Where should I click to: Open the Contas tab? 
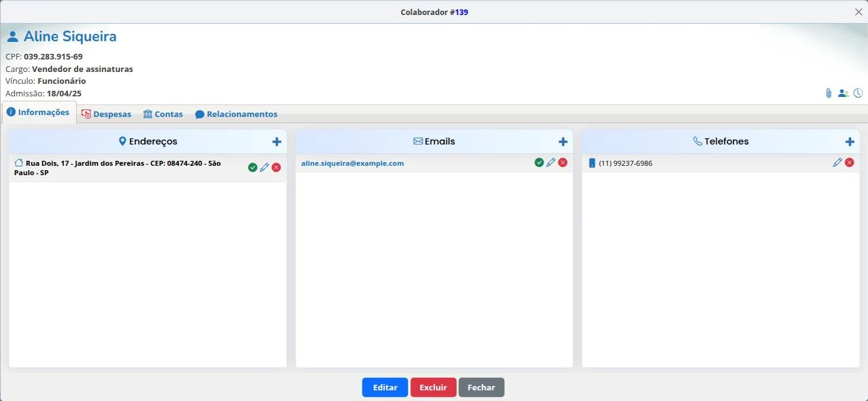coord(163,114)
